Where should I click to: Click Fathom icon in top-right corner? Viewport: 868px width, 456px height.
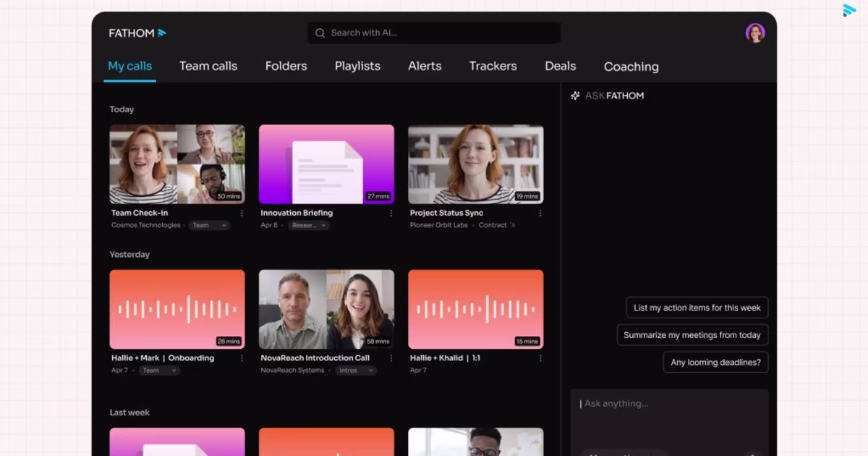(849, 10)
